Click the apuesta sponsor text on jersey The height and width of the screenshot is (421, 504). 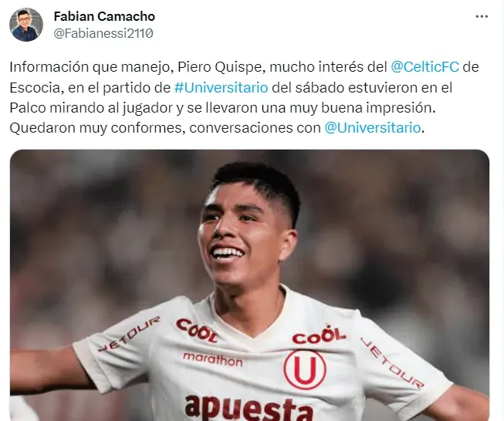(249, 409)
